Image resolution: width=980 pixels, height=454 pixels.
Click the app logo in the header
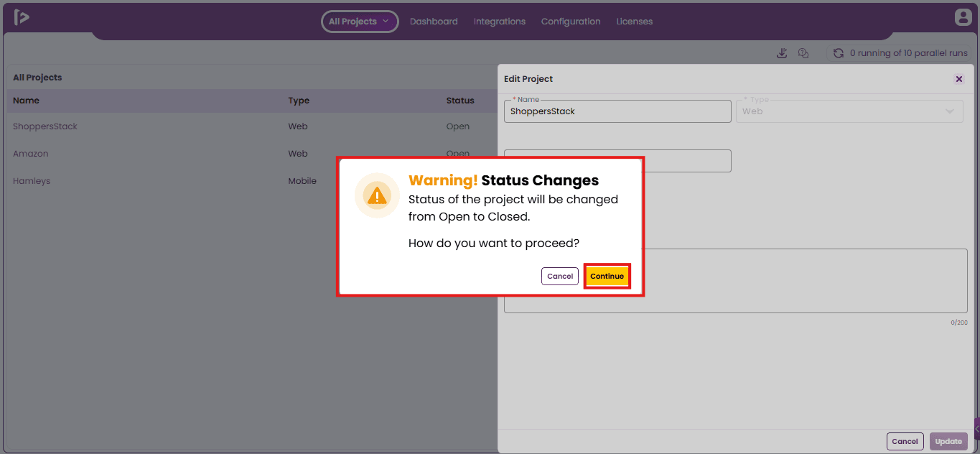coord(22,17)
